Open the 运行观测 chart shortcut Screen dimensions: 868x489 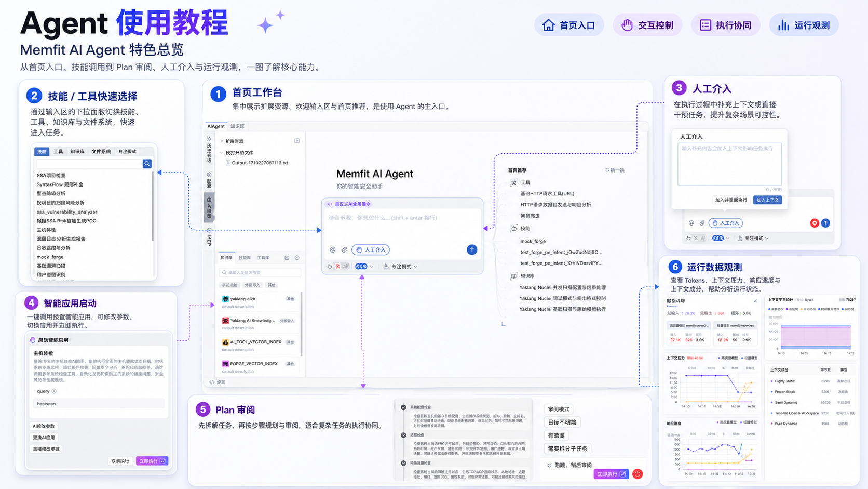[804, 25]
